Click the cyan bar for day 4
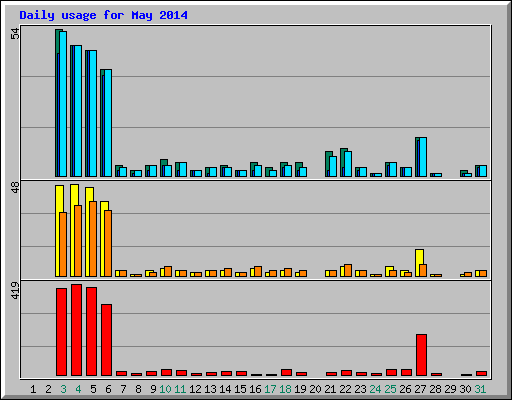The width and height of the screenshot is (512, 400). (78, 111)
